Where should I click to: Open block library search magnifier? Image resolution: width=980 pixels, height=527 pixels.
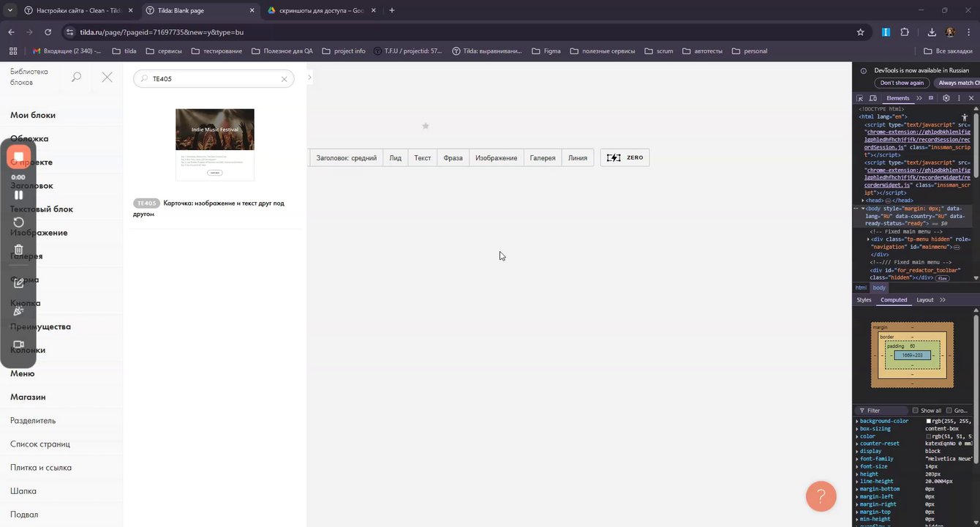76,77
